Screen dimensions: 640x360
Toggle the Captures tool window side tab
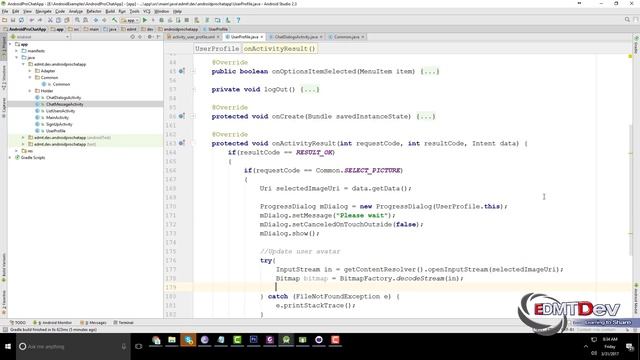tap(4, 107)
